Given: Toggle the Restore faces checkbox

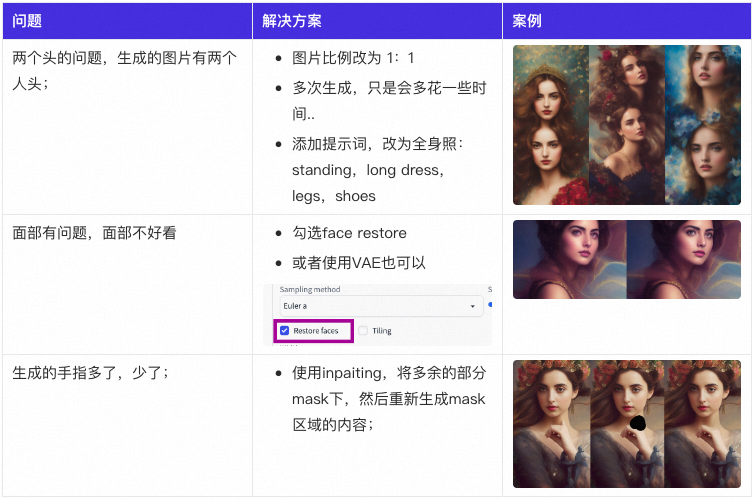Looking at the screenshot, I should click(x=284, y=331).
